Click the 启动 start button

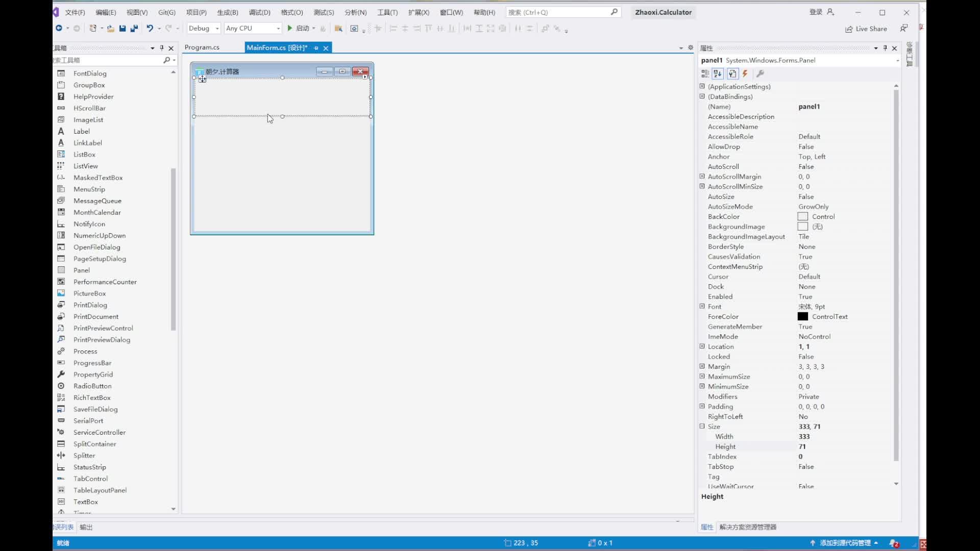(299, 29)
